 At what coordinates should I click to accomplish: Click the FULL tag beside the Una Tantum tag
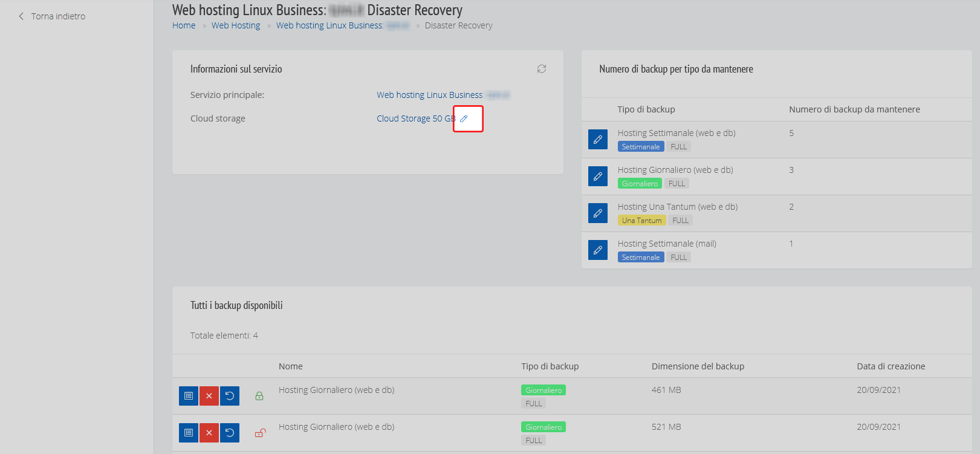[681, 221]
